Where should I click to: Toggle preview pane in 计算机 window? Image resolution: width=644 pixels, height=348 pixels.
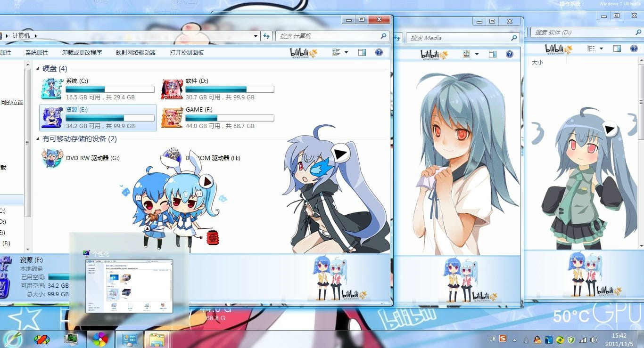[362, 52]
